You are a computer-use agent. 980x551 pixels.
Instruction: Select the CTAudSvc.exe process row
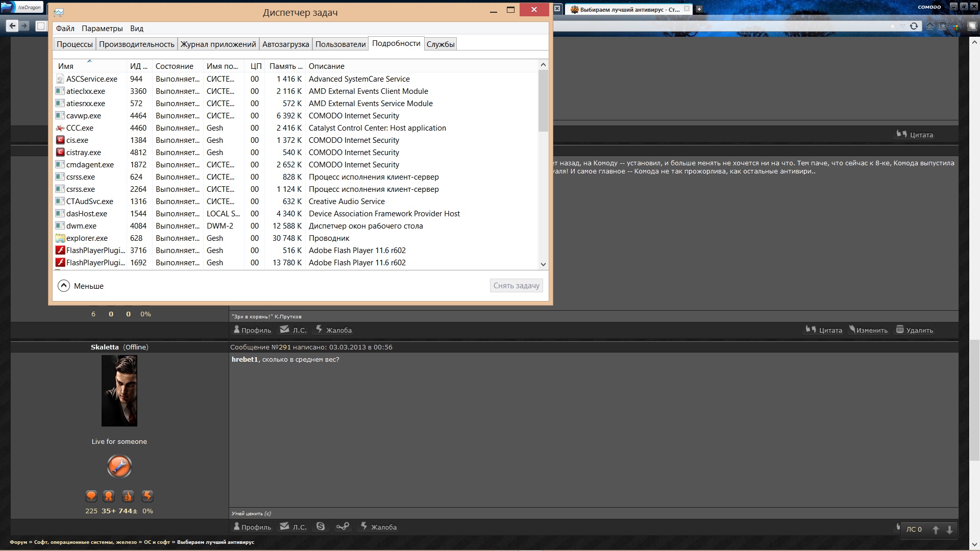tap(296, 202)
